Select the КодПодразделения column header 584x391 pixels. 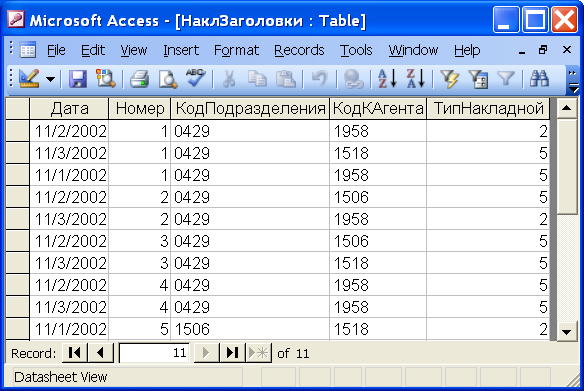(x=250, y=108)
